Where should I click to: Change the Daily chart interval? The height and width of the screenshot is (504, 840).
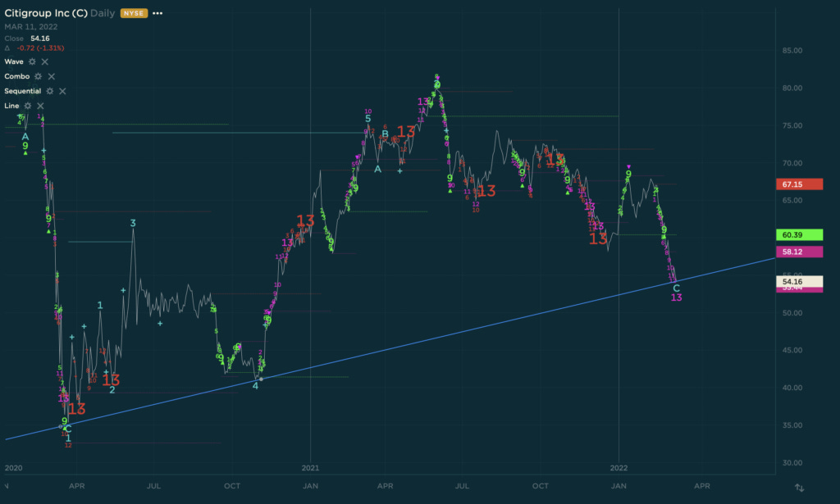[103, 13]
